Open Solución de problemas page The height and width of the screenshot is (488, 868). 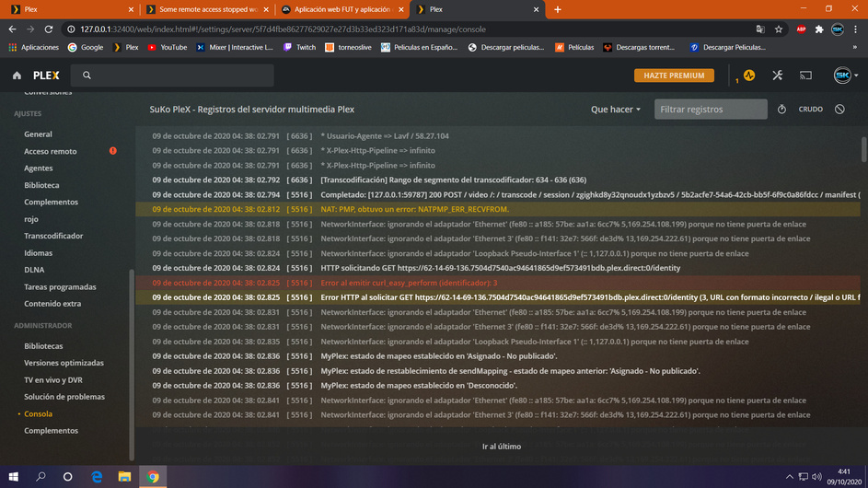click(64, 397)
